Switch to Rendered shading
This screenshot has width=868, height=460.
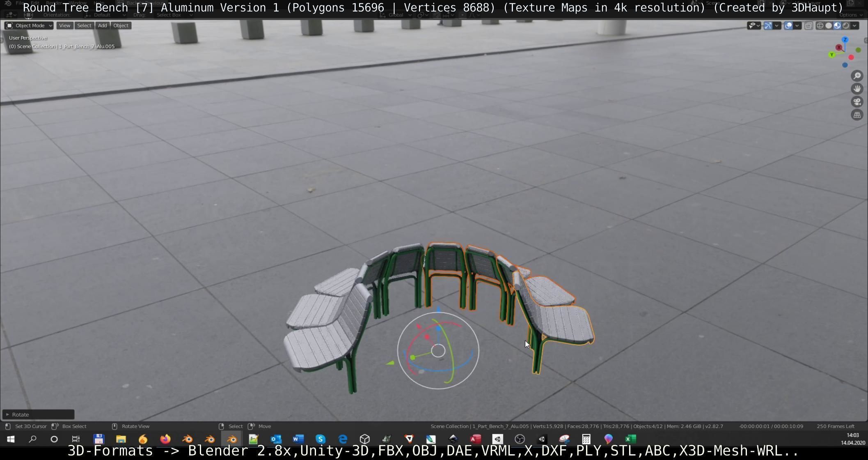click(846, 25)
